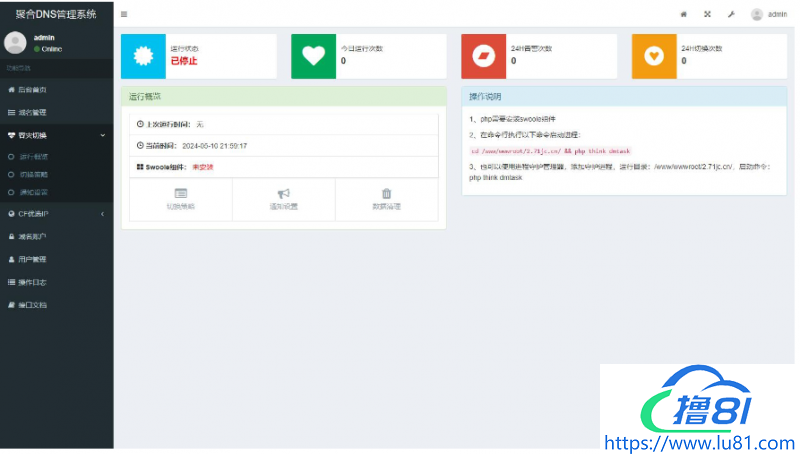Select 运行概览 submenu item
Image resolution: width=800 pixels, height=454 pixels.
pos(33,157)
